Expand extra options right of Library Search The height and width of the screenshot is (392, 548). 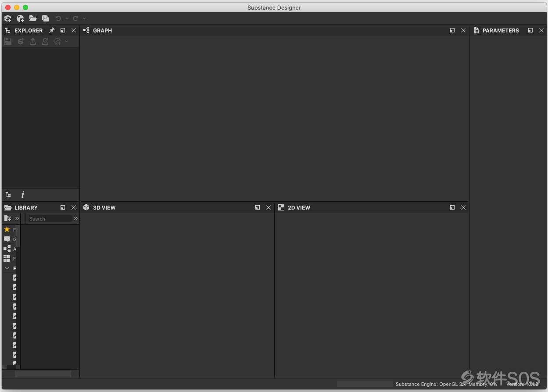tap(76, 218)
